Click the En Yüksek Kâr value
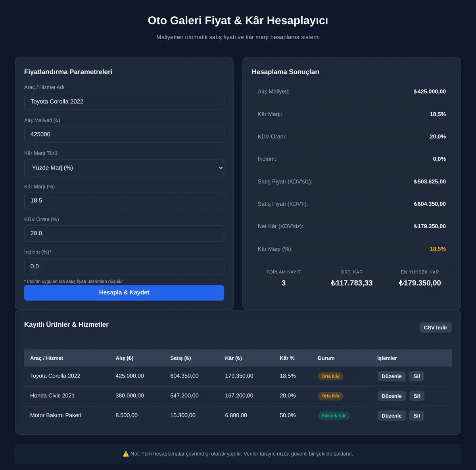The height and width of the screenshot is (470, 476). pos(420,283)
